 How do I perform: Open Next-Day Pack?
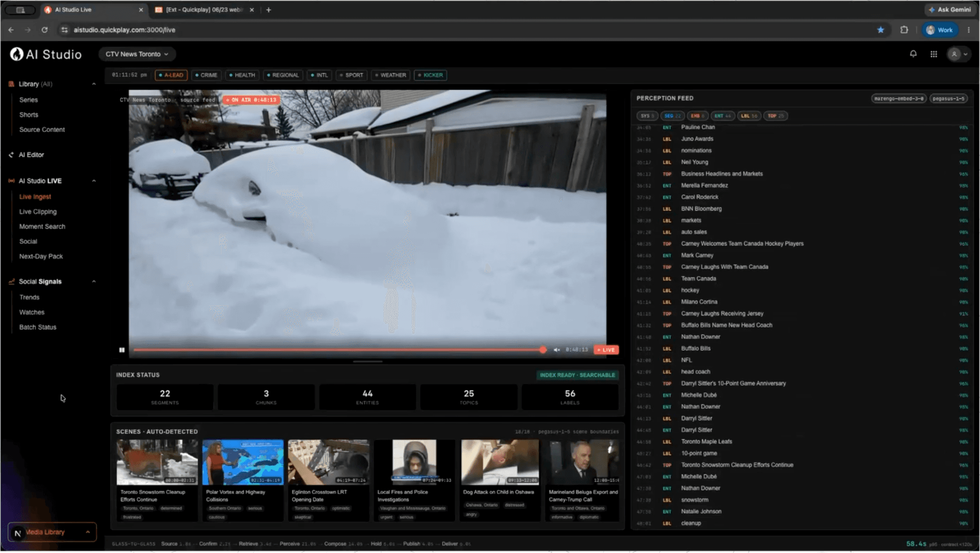click(x=41, y=256)
